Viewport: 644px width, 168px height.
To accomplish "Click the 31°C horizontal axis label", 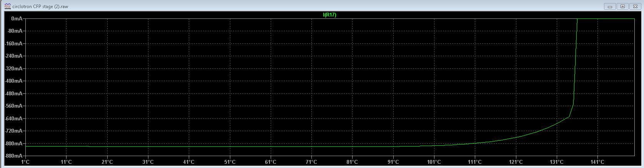I will 148,162.
